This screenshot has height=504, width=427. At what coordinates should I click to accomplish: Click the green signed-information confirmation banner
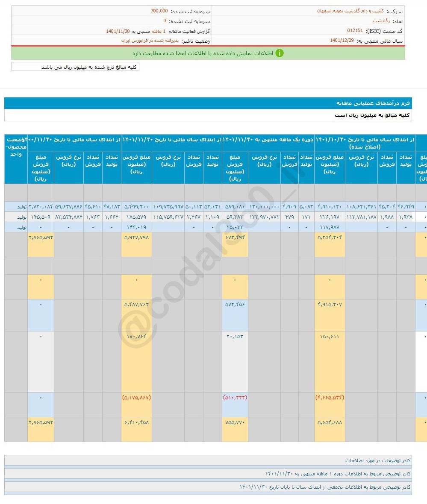point(208,53)
